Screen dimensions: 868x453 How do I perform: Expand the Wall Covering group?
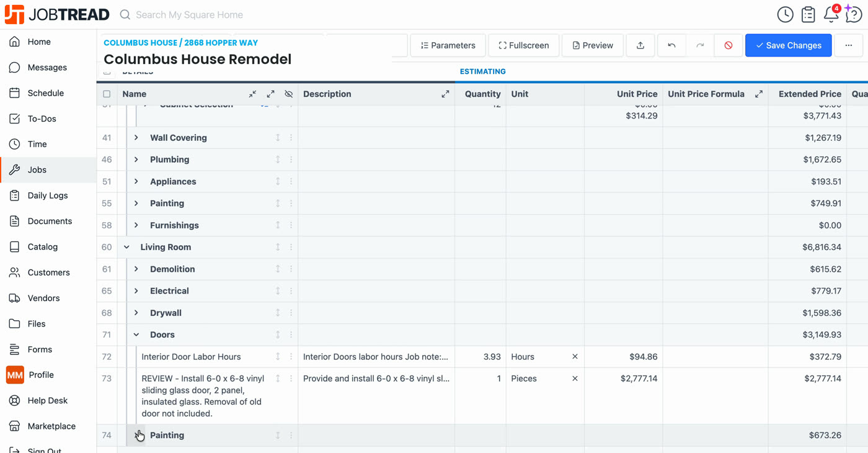tap(136, 138)
